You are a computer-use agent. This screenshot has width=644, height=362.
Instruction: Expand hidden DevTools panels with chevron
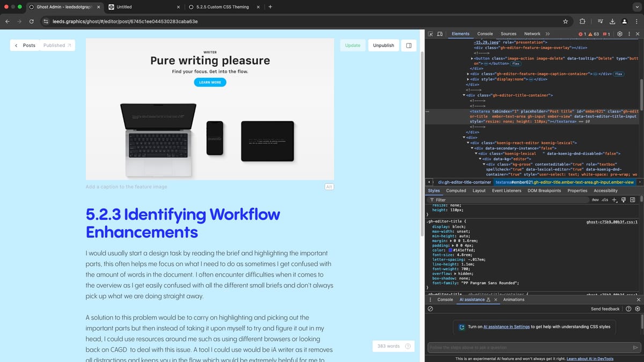547,33
